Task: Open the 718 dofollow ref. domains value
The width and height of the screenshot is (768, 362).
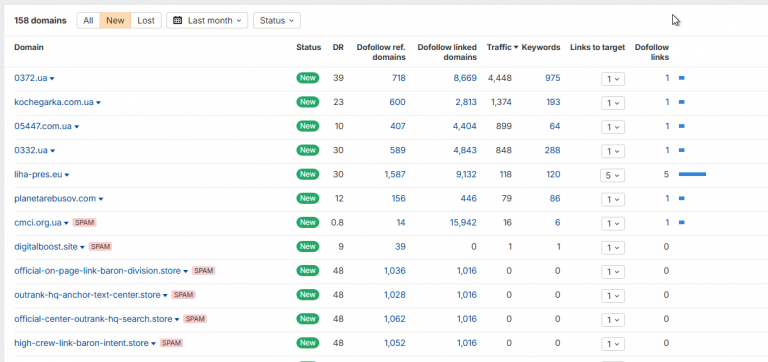Action: point(399,78)
